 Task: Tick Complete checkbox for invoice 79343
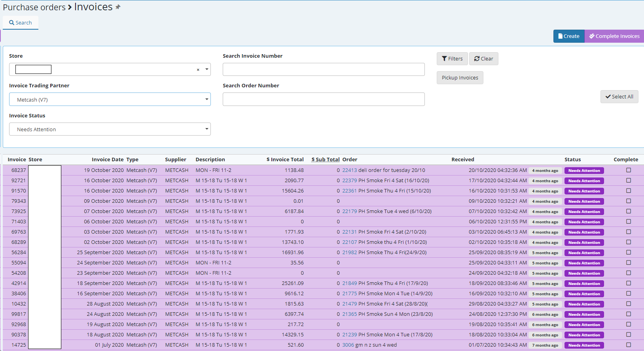[x=629, y=201]
